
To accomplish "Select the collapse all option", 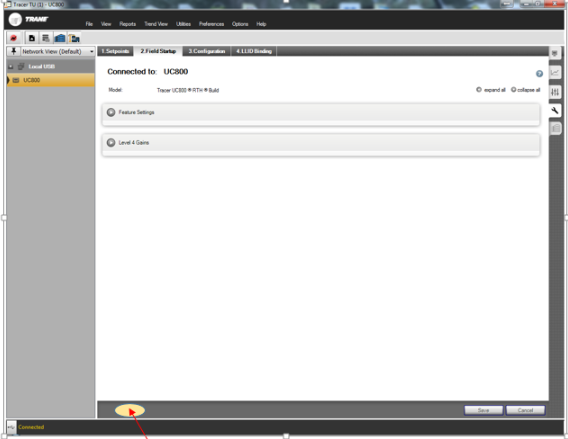I will 526,90.
